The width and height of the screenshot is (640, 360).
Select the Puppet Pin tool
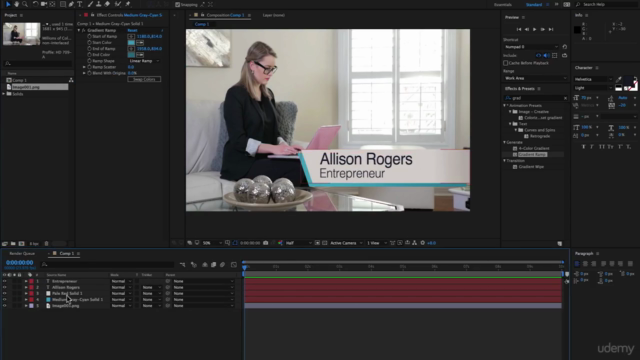128,4
